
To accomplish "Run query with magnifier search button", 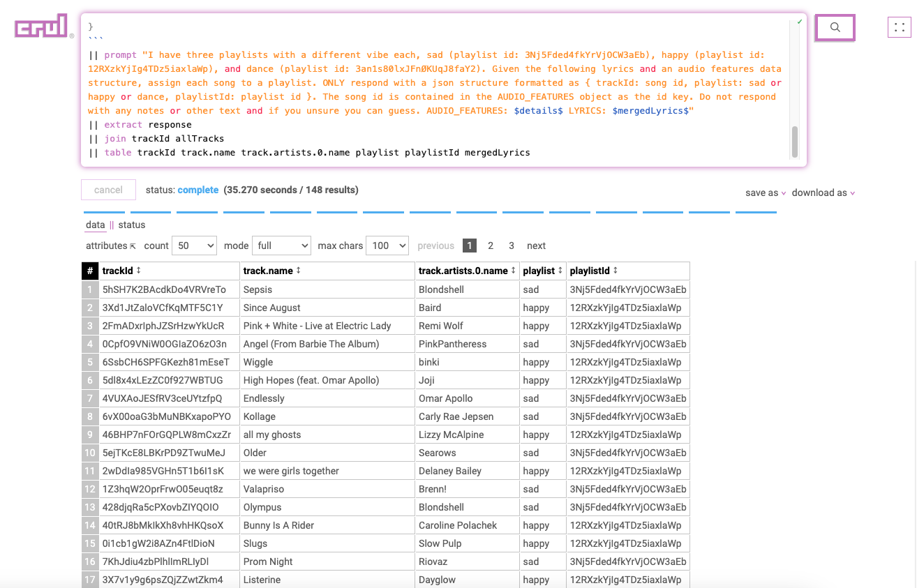I will tap(835, 28).
